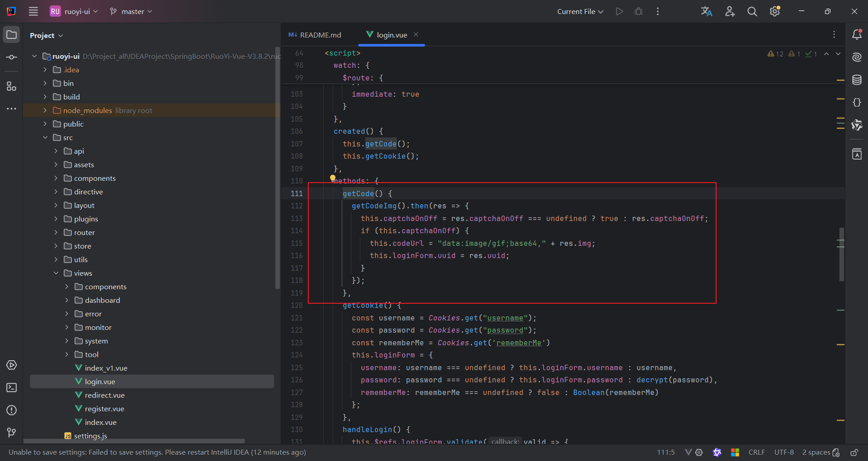This screenshot has width=868, height=461.
Task: Collapse the views folder
Action: pos(56,273)
